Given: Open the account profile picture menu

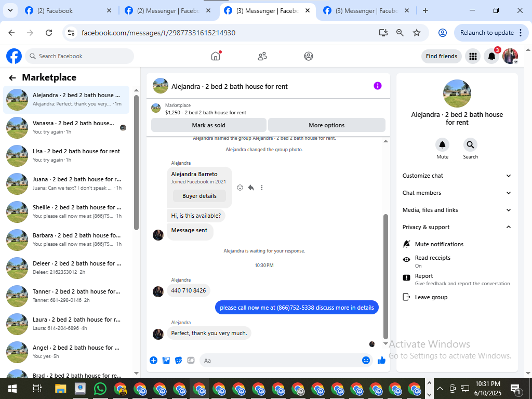Looking at the screenshot, I should coord(510,56).
